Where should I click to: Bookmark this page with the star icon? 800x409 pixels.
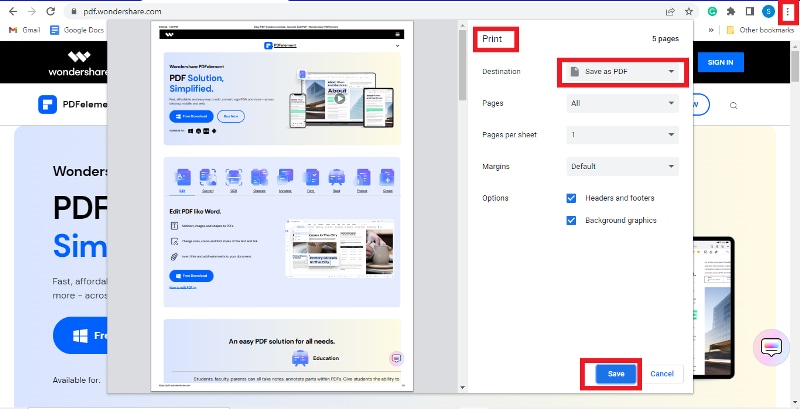(689, 11)
